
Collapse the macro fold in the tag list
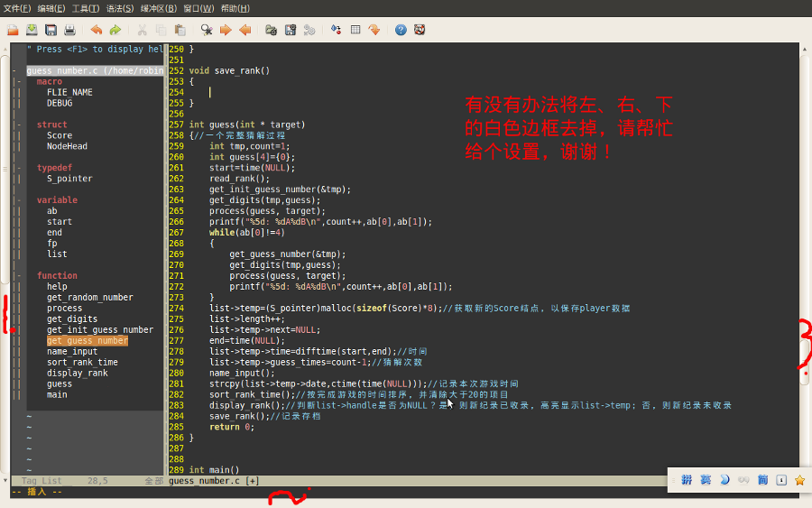pyautogui.click(x=19, y=81)
